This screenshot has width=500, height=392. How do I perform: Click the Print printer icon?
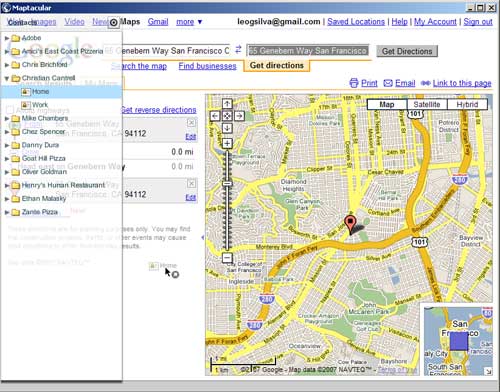coord(354,83)
